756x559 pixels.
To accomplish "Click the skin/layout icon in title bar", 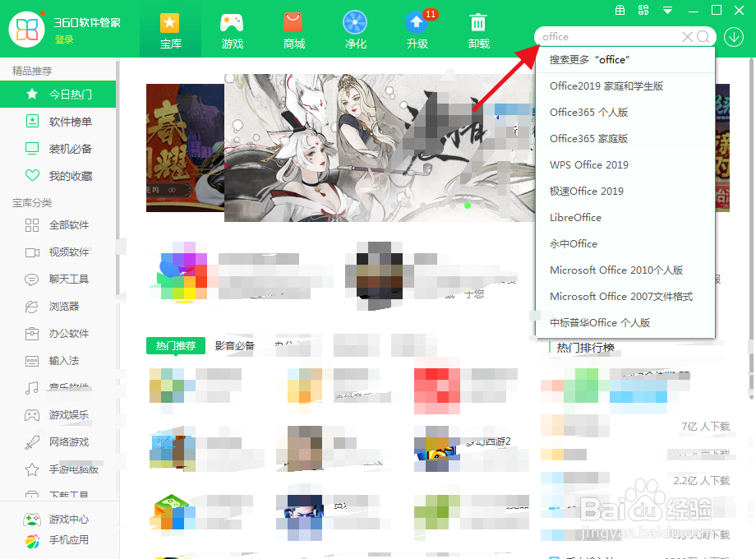I will 643,10.
